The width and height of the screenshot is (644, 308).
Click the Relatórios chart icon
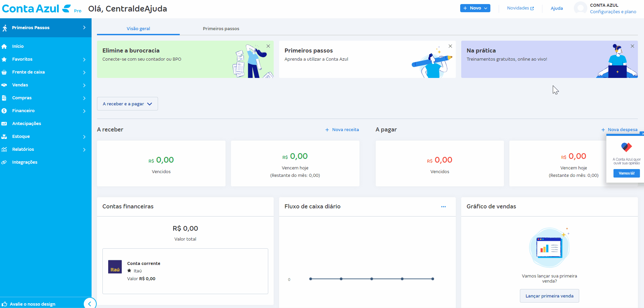click(x=4, y=149)
